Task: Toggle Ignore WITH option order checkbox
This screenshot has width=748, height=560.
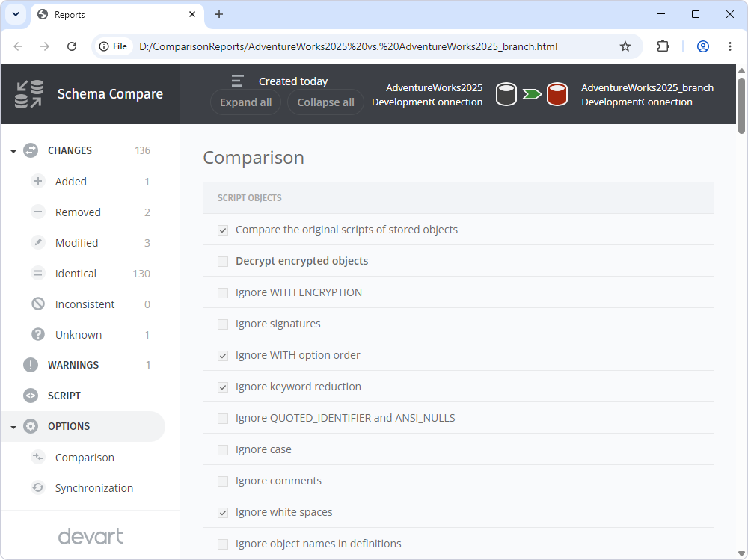Action: pos(223,356)
